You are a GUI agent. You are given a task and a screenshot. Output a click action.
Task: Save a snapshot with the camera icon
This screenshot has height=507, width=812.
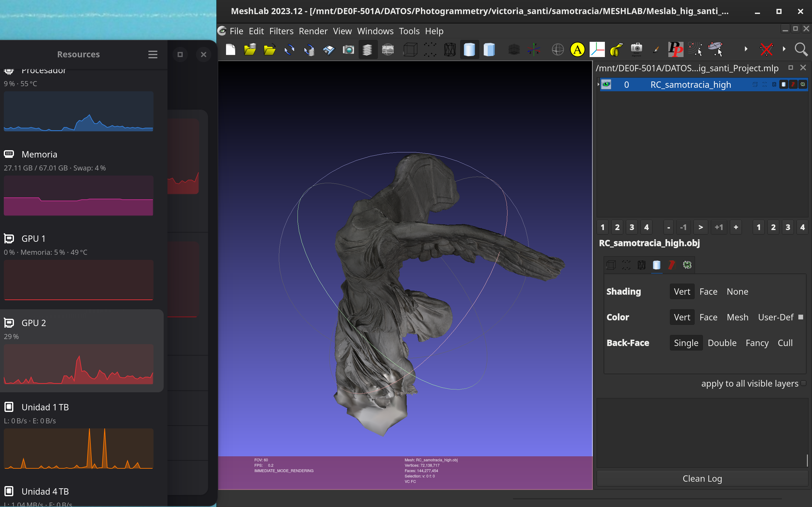(348, 50)
